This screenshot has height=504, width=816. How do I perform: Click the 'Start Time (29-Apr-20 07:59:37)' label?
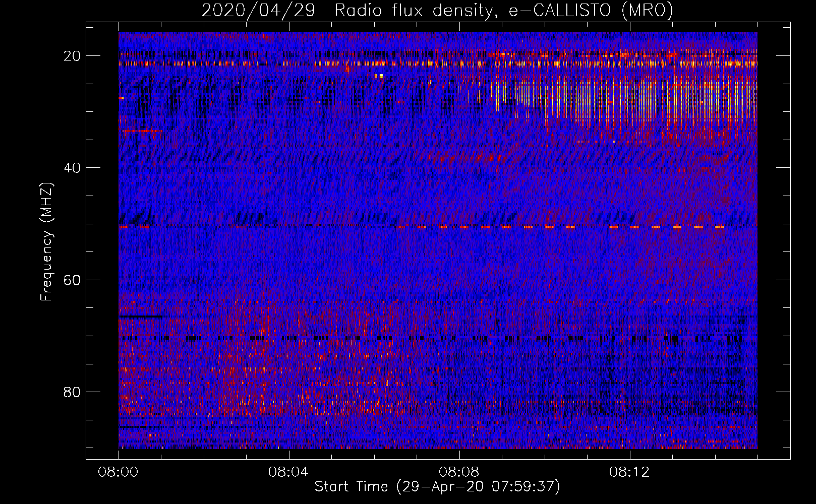(437, 487)
